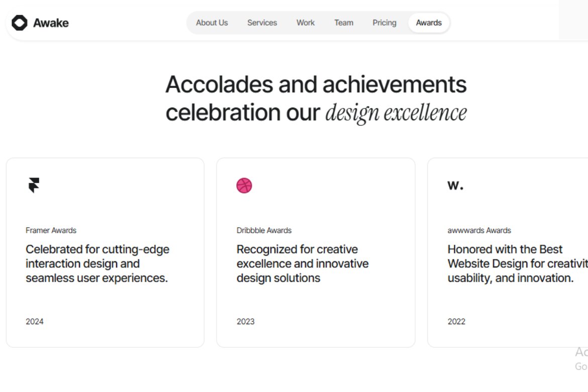Image resolution: width=588 pixels, height=392 pixels.
Task: Click the 2022 year label
Action: coord(456,321)
